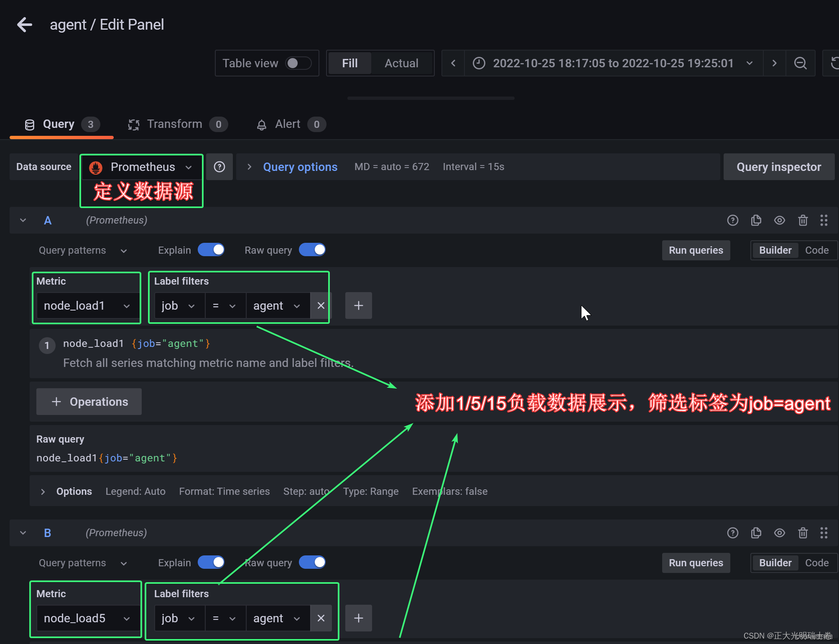839x644 pixels.
Task: Expand the Options row of query A
Action: coord(43,491)
